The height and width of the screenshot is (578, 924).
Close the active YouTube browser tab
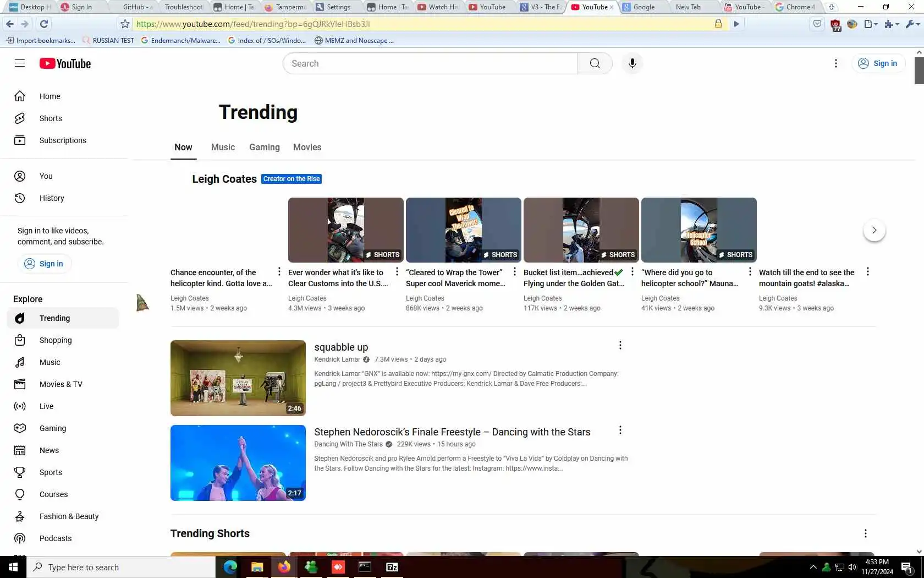(612, 7)
